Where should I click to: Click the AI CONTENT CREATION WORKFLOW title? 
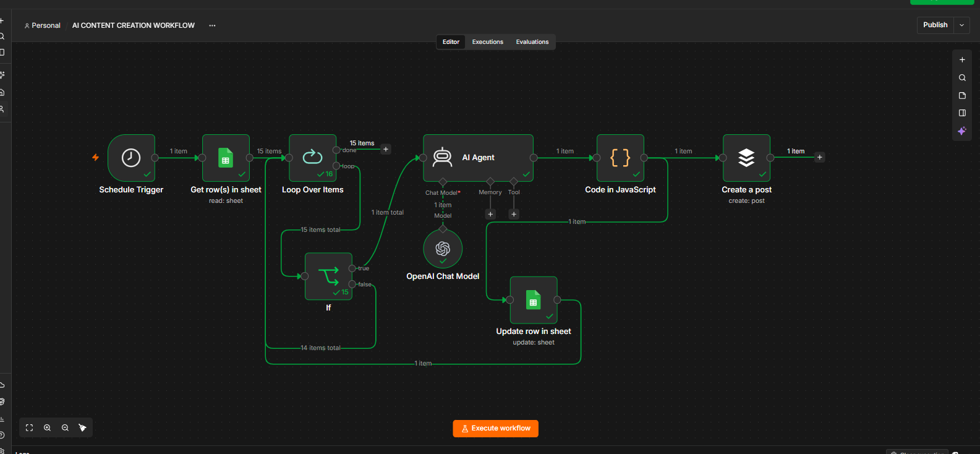134,25
